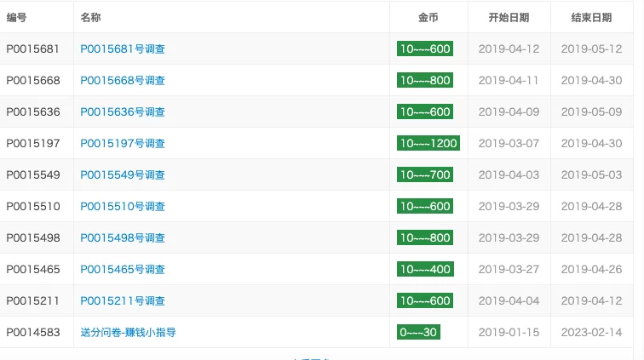The height and width of the screenshot is (360, 644).
Task: Click the green 10~~~1200 coin badge
Action: [x=428, y=144]
